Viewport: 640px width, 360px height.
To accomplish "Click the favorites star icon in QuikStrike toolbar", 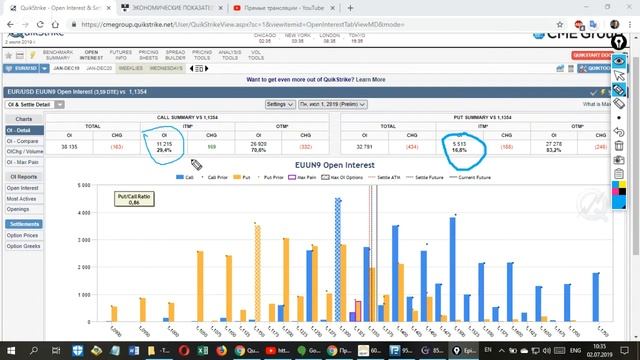I will (8, 56).
